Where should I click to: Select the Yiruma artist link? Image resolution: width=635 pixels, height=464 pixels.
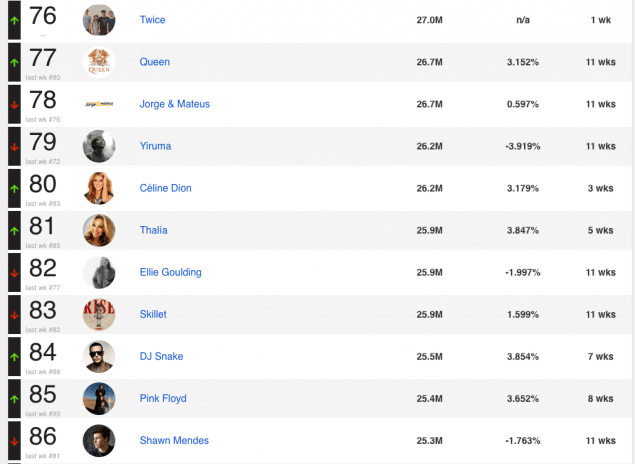pos(155,146)
